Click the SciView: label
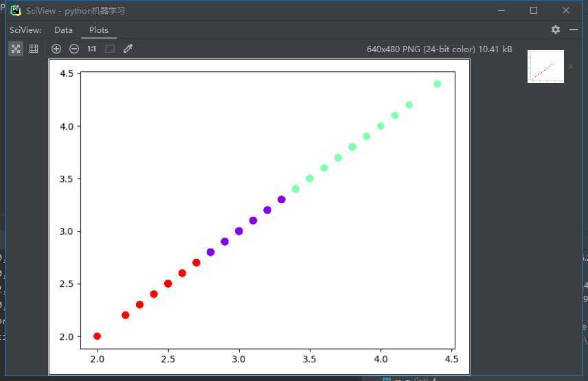The image size is (588, 381). point(25,30)
